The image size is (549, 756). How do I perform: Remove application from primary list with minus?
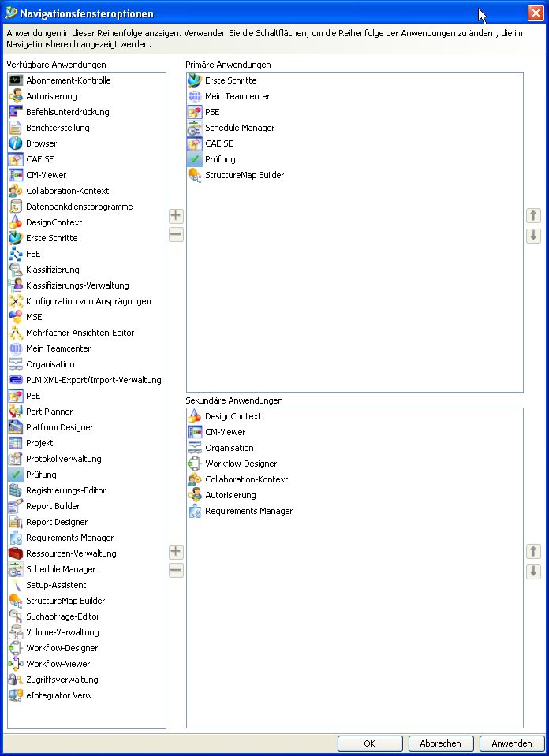click(176, 235)
